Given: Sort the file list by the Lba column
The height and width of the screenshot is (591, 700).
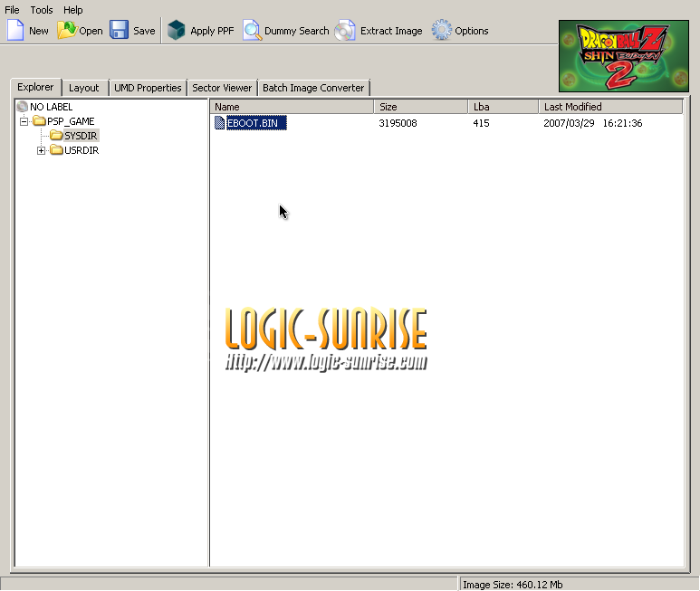Looking at the screenshot, I should point(503,107).
